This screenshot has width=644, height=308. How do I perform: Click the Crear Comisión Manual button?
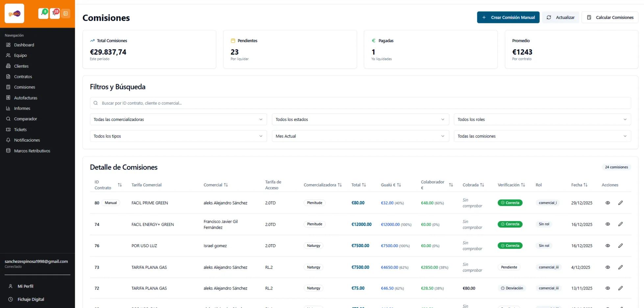point(508,17)
